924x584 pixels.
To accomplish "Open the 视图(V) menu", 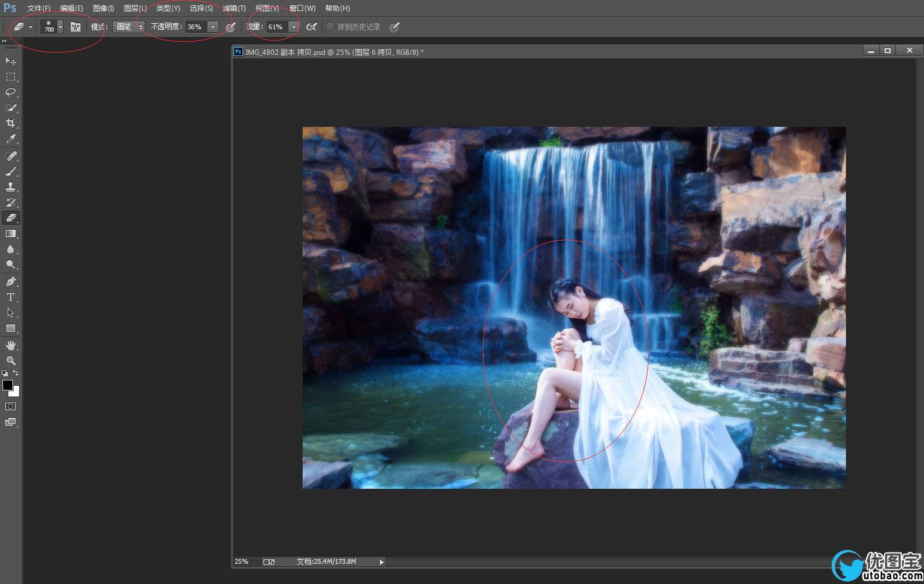I will click(x=267, y=8).
